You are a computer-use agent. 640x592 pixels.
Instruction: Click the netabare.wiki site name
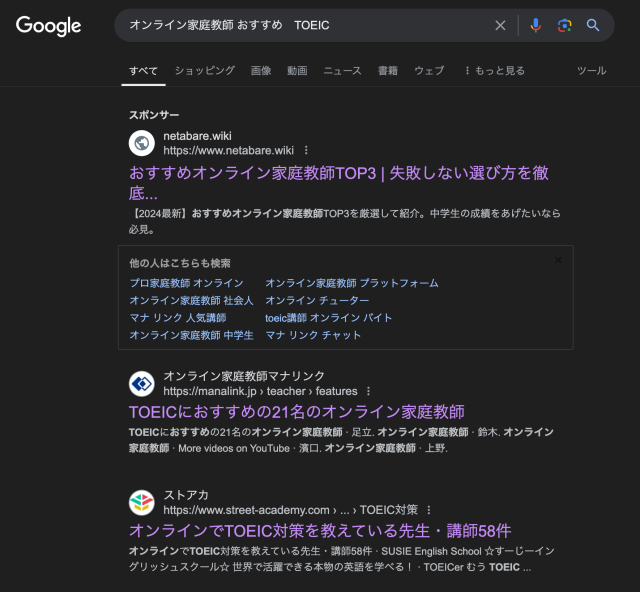tap(198, 136)
